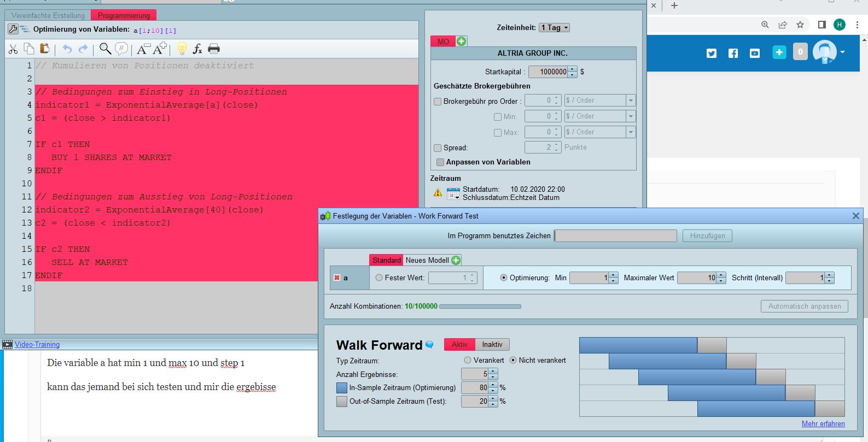
Task: Select the Standard model tab
Action: pyautogui.click(x=387, y=260)
